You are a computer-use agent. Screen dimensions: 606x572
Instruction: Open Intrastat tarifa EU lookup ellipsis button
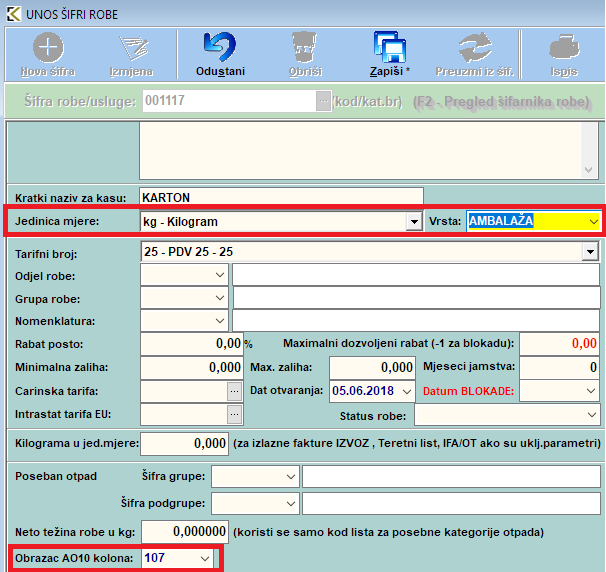[x=235, y=414]
